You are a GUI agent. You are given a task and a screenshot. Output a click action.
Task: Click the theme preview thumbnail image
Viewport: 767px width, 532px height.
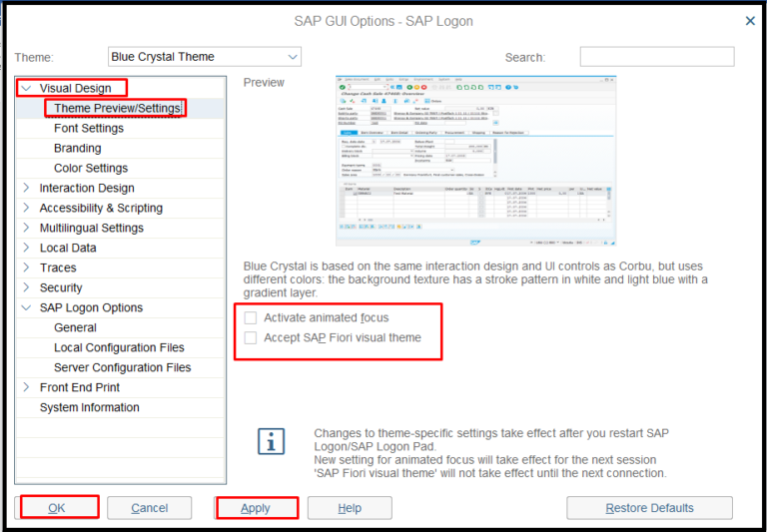(x=476, y=161)
